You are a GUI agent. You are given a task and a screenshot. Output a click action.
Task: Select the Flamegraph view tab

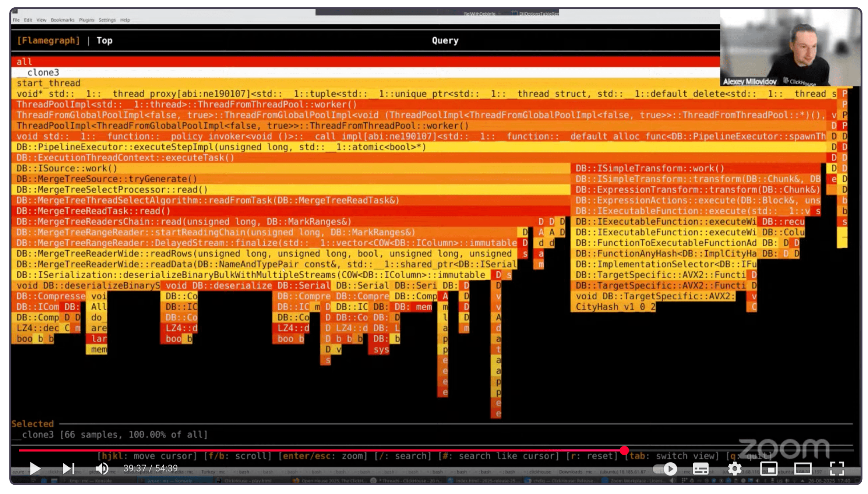pos(49,40)
